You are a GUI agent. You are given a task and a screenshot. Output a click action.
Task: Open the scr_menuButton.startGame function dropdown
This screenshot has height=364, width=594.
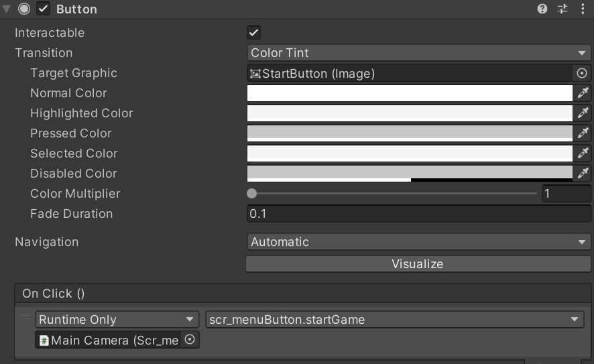pos(394,320)
